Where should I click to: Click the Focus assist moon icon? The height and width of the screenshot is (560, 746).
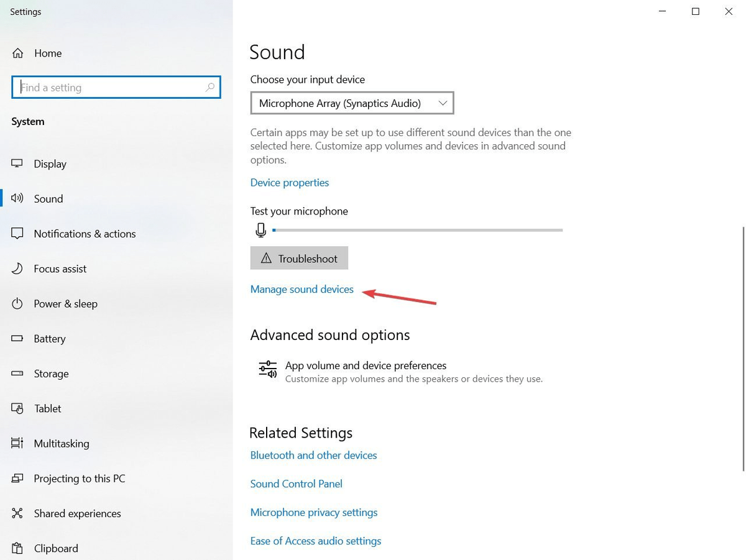[x=17, y=269]
